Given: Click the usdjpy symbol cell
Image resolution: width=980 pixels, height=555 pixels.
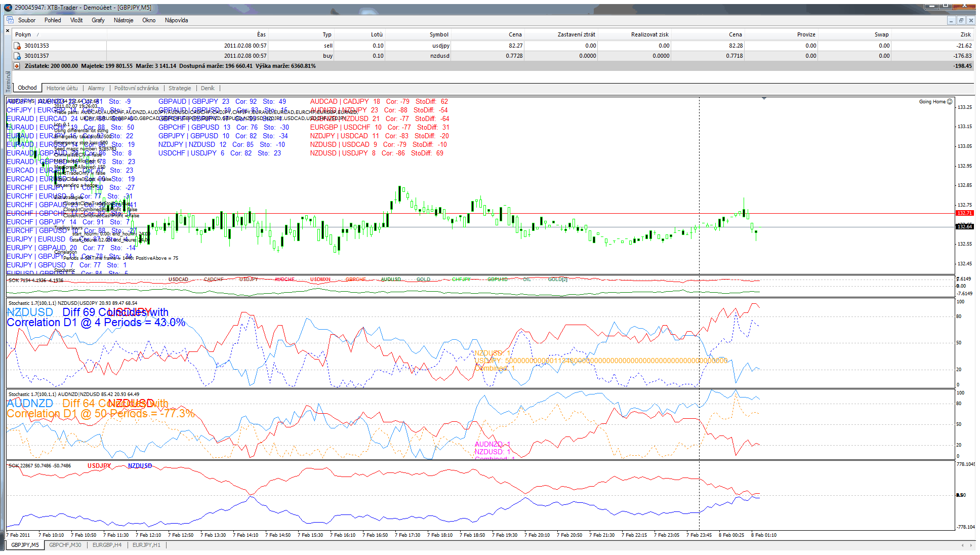Looking at the screenshot, I should [441, 46].
